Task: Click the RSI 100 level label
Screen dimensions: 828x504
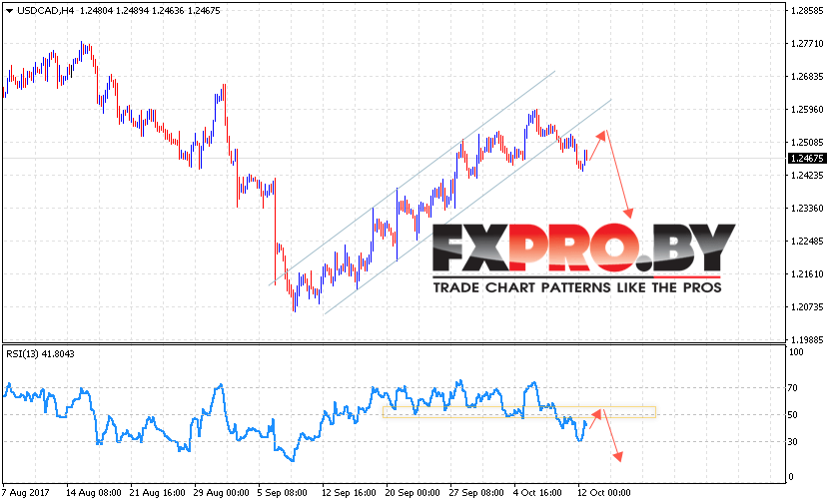Action: pyautogui.click(x=796, y=352)
